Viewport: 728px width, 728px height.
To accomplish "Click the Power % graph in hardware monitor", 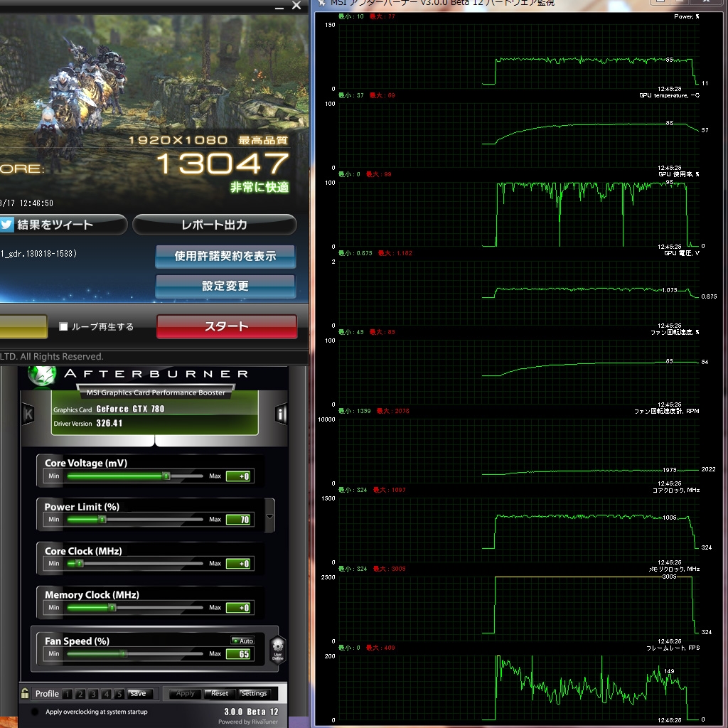I will [518, 55].
